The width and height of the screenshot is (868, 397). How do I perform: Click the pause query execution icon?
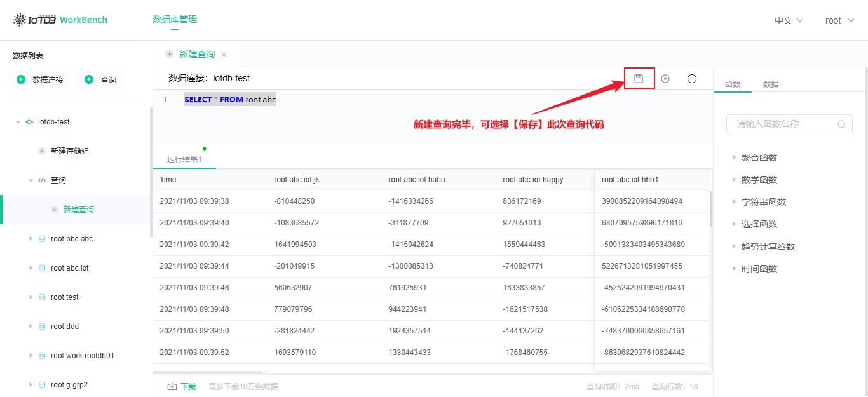click(x=691, y=78)
